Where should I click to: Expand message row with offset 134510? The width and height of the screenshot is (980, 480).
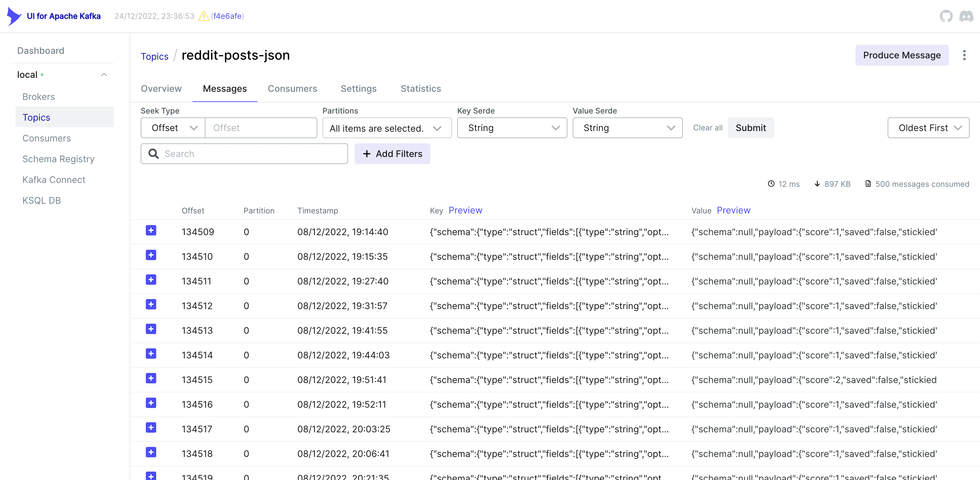point(151,255)
